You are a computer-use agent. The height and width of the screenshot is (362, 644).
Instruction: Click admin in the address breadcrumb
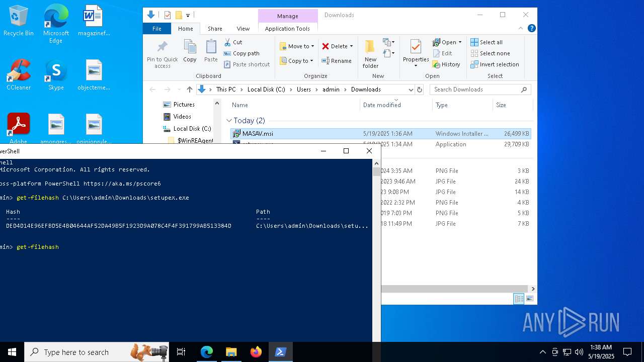331,89
